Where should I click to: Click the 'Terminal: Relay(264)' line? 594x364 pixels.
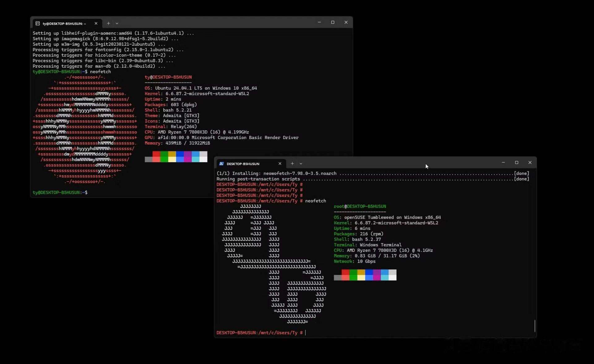[x=171, y=127]
